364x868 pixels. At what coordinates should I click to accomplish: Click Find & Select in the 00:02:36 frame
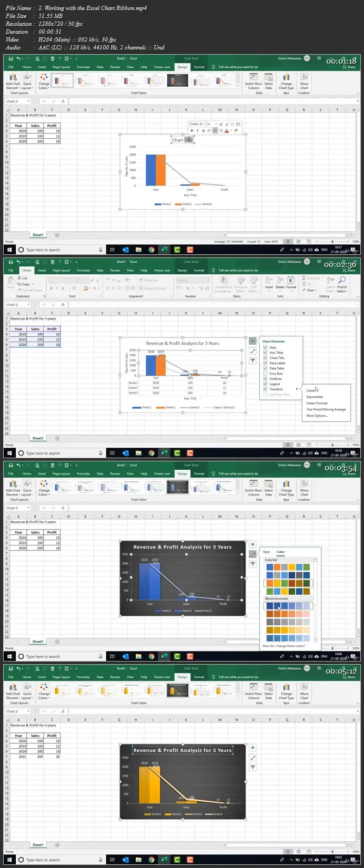[x=342, y=284]
